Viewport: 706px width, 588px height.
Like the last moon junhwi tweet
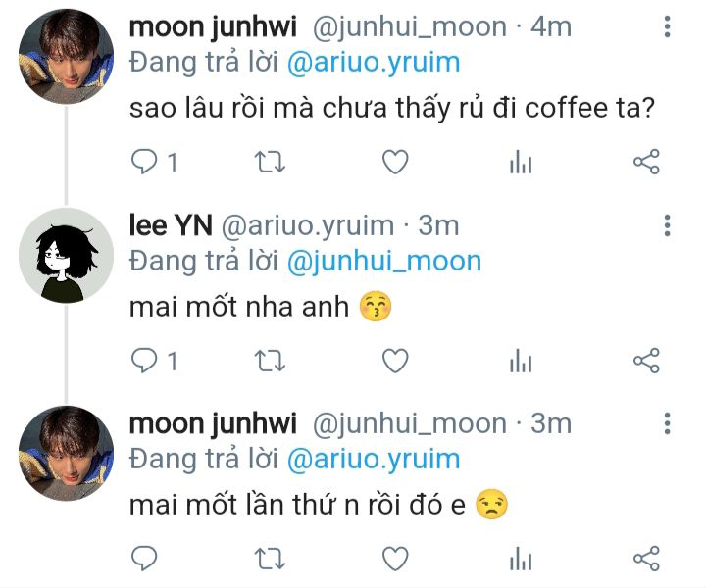(395, 559)
